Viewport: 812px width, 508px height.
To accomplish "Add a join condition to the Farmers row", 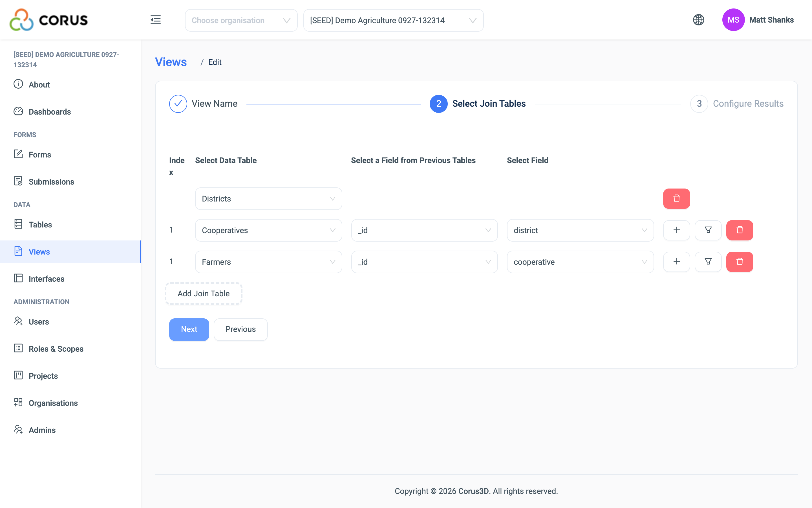I will 676,262.
